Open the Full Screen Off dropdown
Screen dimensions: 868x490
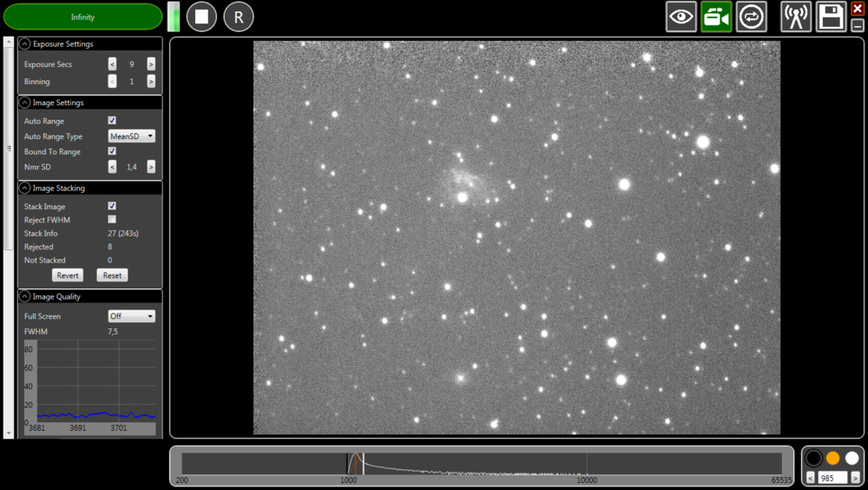[x=132, y=316]
